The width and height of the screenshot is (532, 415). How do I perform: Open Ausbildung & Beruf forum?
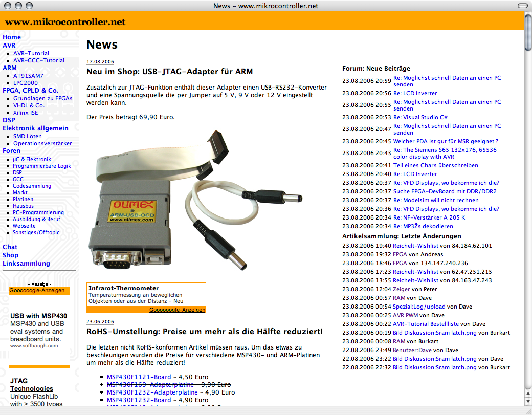(x=36, y=219)
